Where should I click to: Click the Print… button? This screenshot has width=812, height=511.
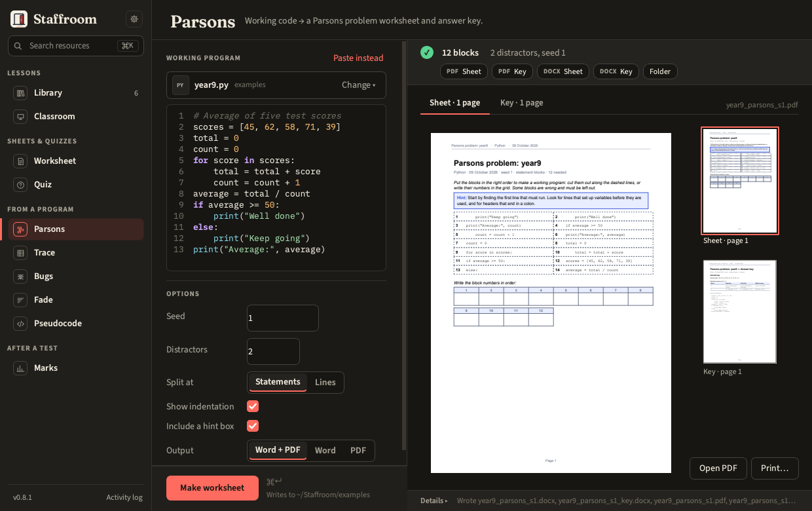point(775,468)
